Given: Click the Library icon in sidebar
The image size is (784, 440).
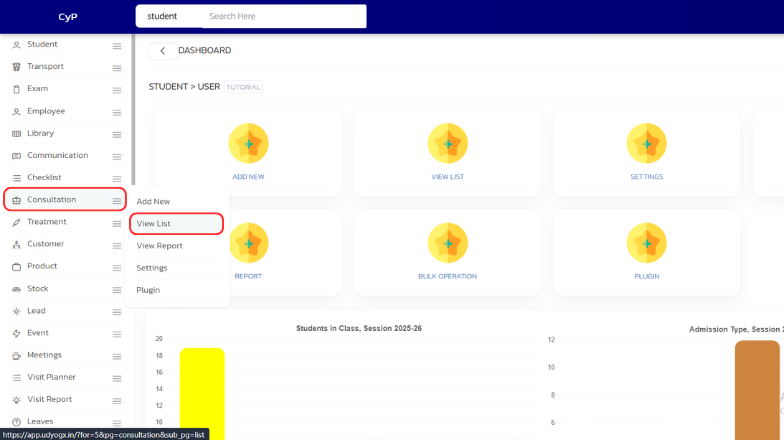Looking at the screenshot, I should pyautogui.click(x=16, y=133).
